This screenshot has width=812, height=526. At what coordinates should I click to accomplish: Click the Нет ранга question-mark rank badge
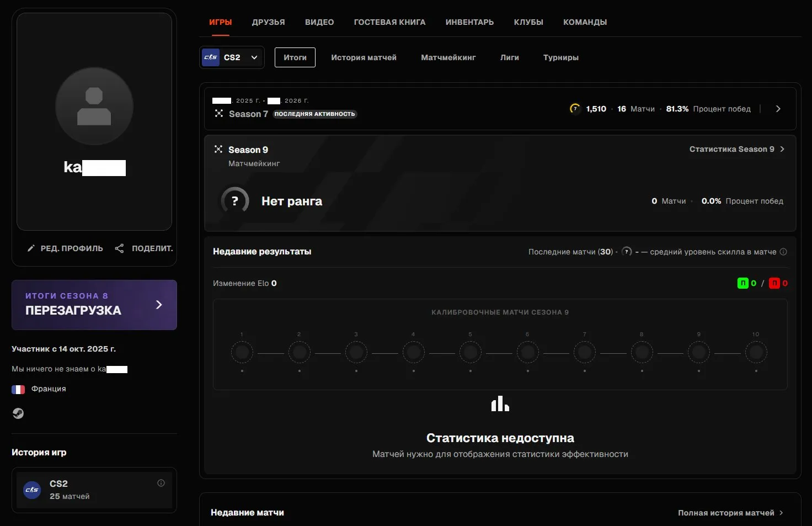click(235, 201)
